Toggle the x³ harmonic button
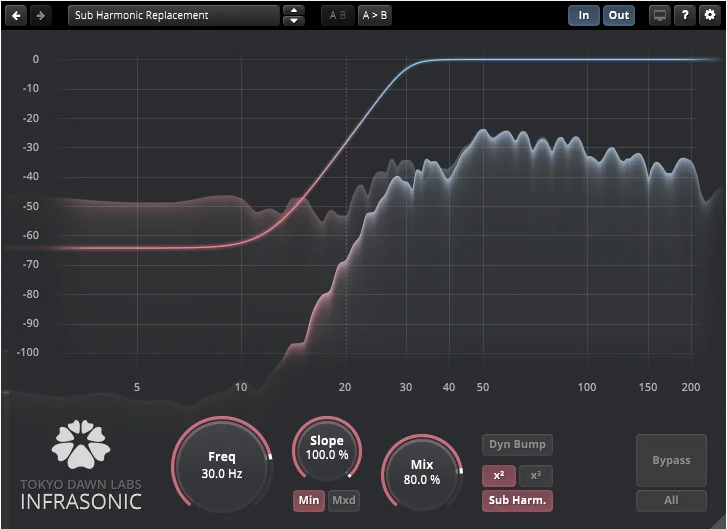The width and height of the screenshot is (727, 529). (x=536, y=476)
